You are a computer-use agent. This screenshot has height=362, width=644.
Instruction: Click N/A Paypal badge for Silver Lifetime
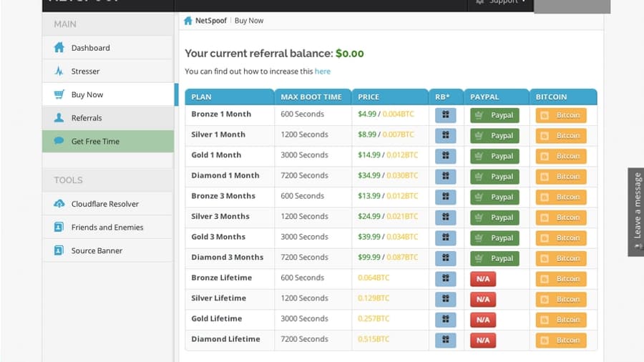tap(483, 299)
